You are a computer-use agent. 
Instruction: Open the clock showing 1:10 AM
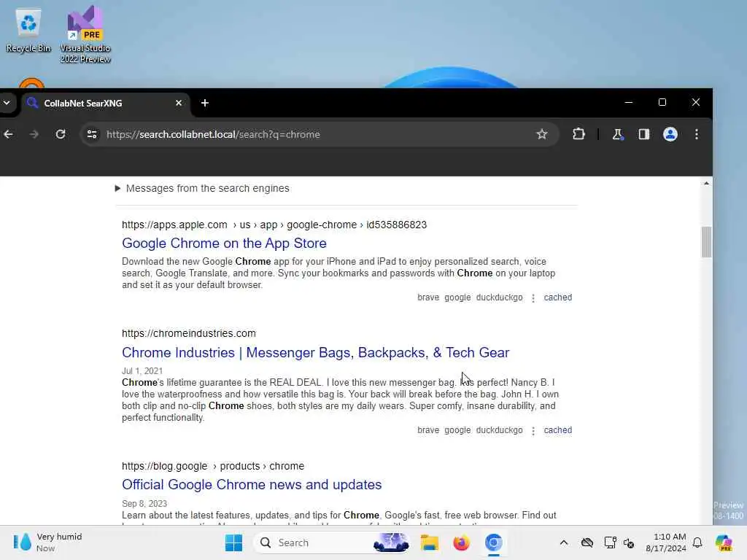coord(665,542)
